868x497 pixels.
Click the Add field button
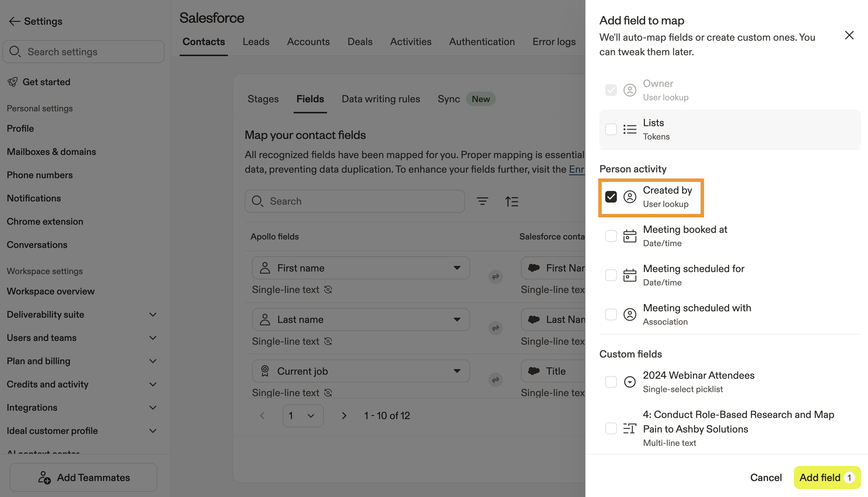coord(827,477)
